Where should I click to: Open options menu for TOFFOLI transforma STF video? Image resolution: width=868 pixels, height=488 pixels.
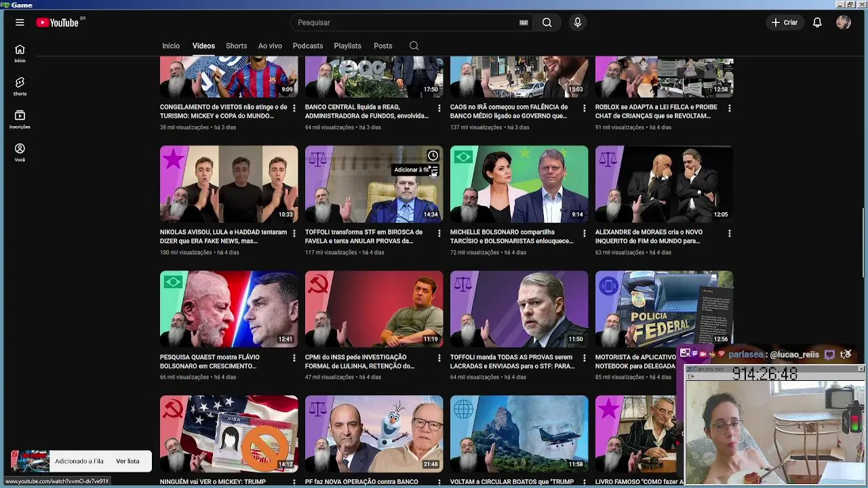pos(439,233)
